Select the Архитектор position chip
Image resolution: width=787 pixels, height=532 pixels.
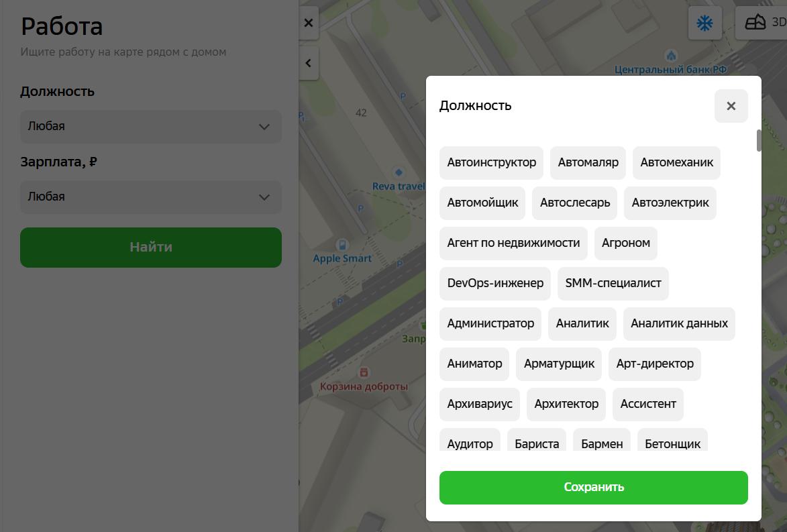click(x=566, y=405)
